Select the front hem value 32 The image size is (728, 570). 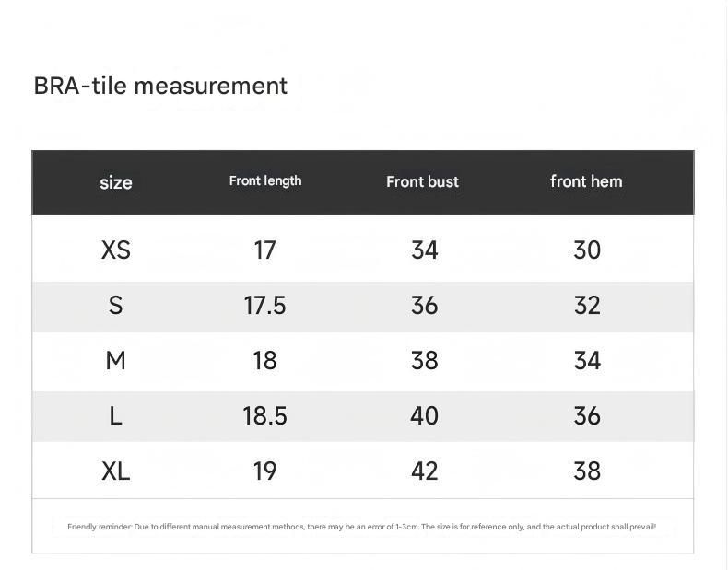pos(587,305)
